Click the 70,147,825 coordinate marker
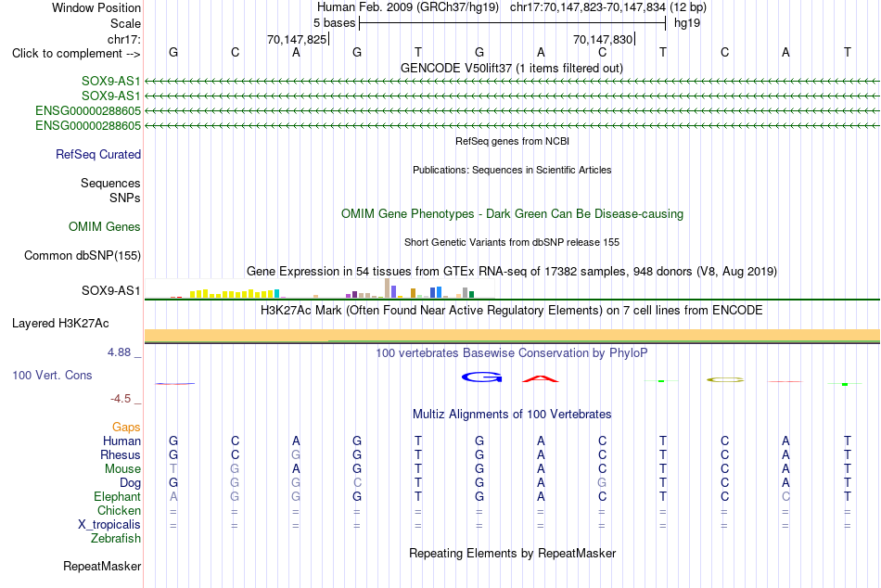Screen dimensions: 881x588 coord(297,39)
